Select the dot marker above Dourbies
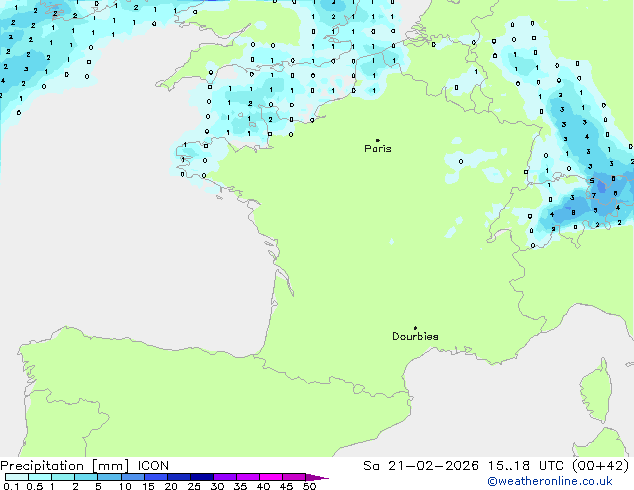The height and width of the screenshot is (490, 634). point(415,328)
